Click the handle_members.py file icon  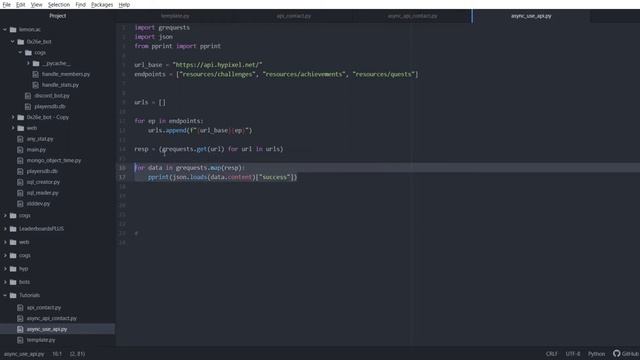36,74
